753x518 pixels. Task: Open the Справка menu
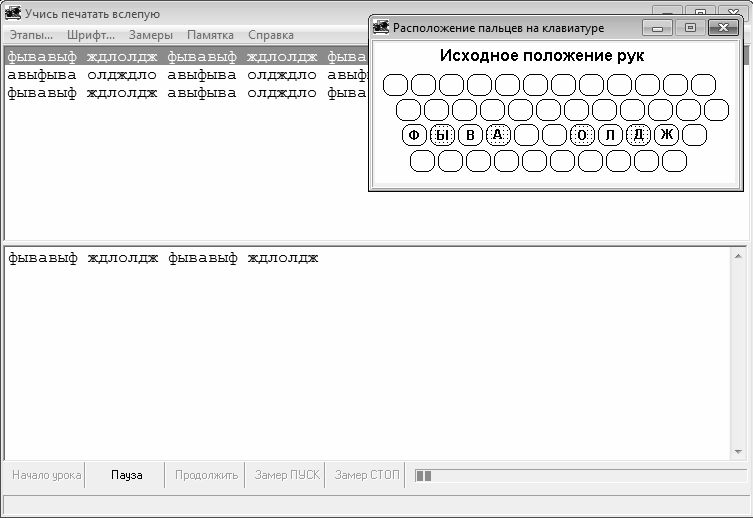pos(271,35)
